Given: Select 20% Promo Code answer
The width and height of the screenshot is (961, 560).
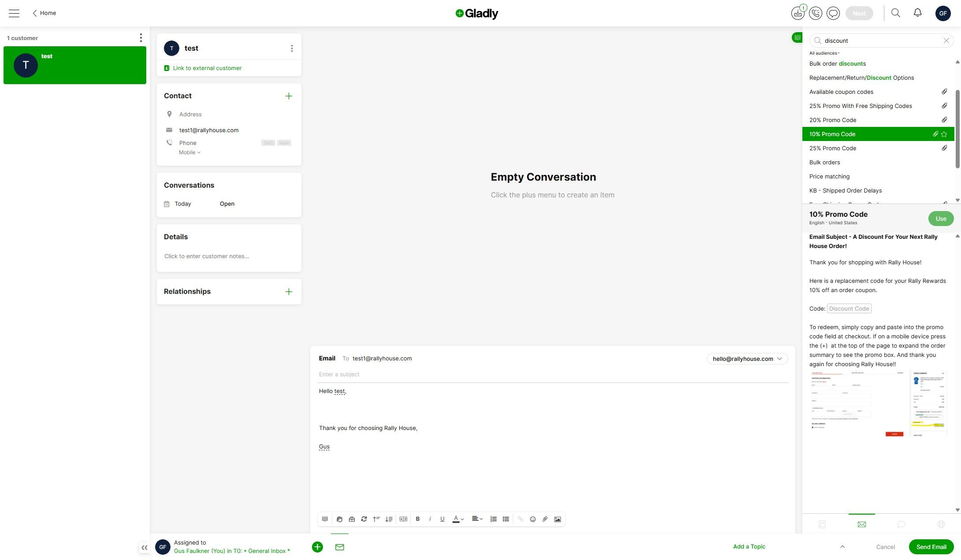Looking at the screenshot, I should point(878,120).
